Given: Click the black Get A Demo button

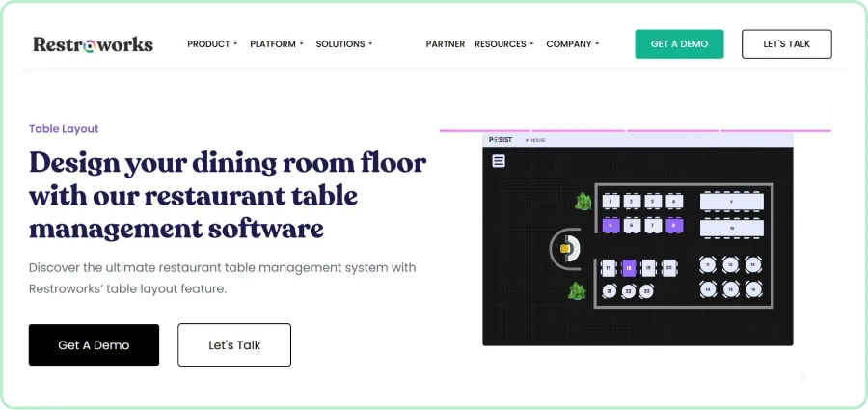Looking at the screenshot, I should pos(94,344).
